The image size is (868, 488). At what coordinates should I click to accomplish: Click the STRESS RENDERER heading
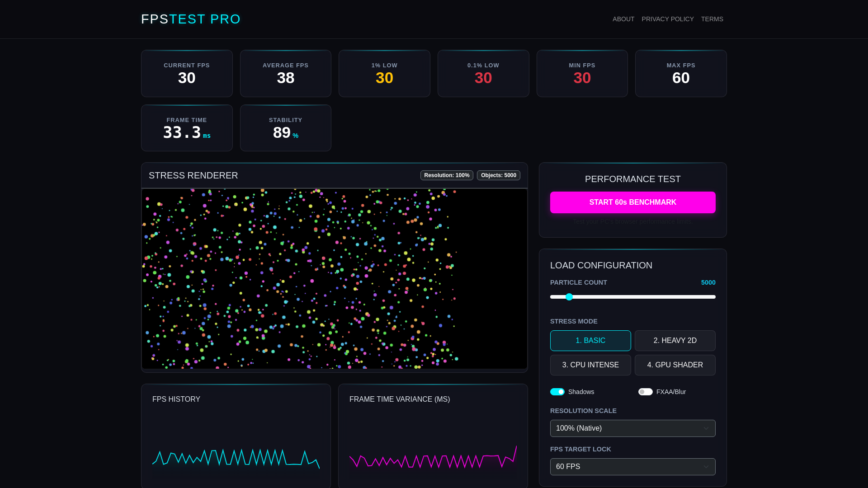click(193, 175)
